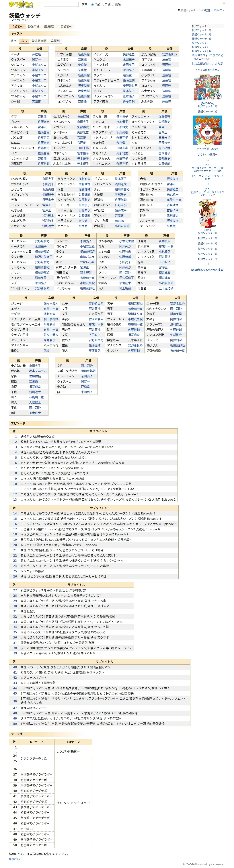Expand the related series list with the chevron
The image size is (234, 868).
point(208,59)
